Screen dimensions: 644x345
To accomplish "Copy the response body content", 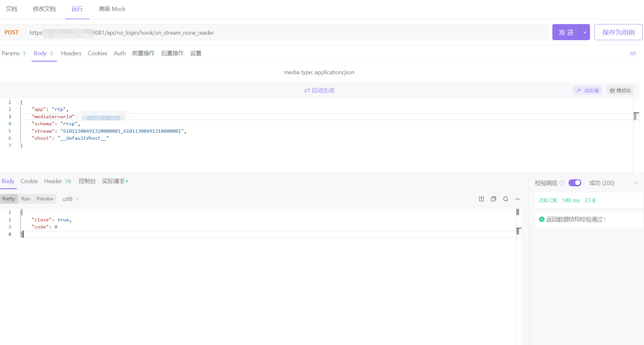I will pyautogui.click(x=494, y=199).
